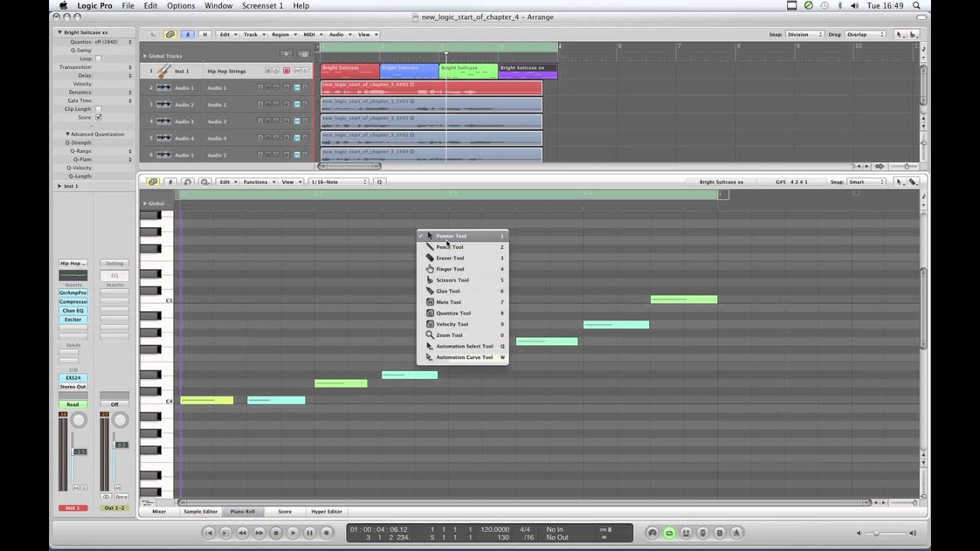This screenshot has width=980, height=551.
Task: Open the Snap Division dropdown
Action: coord(804,34)
